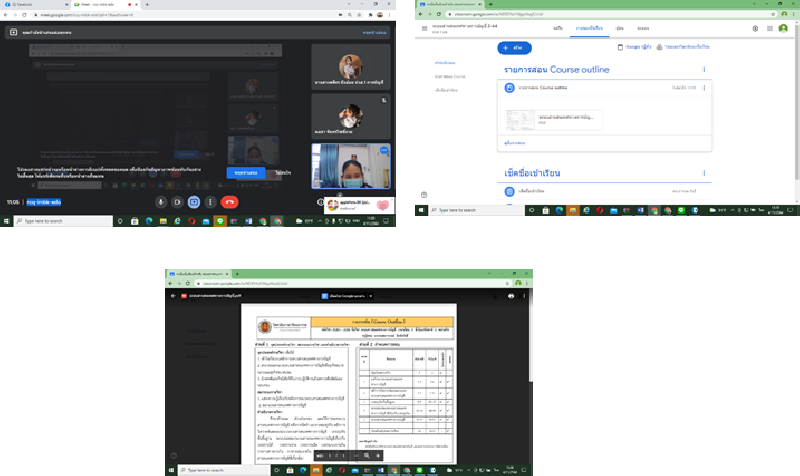Switch to the Classwork tab in Classroom
Image resolution: width=800 pixels, height=476 pixels.
pyautogui.click(x=589, y=28)
